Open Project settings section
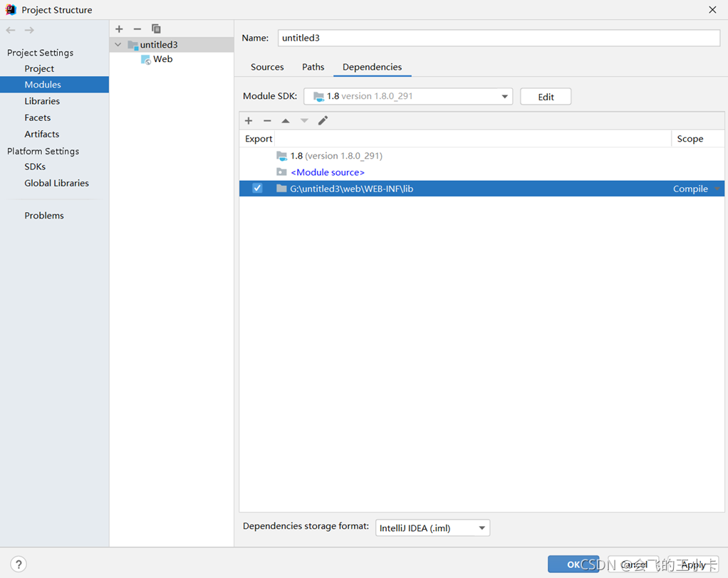The image size is (728, 578). click(x=39, y=68)
